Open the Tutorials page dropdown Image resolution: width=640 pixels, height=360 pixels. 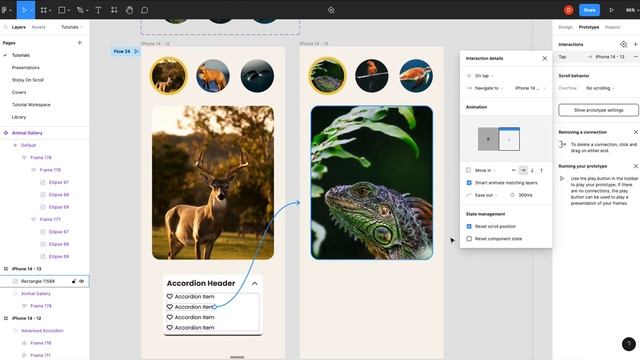[72, 27]
